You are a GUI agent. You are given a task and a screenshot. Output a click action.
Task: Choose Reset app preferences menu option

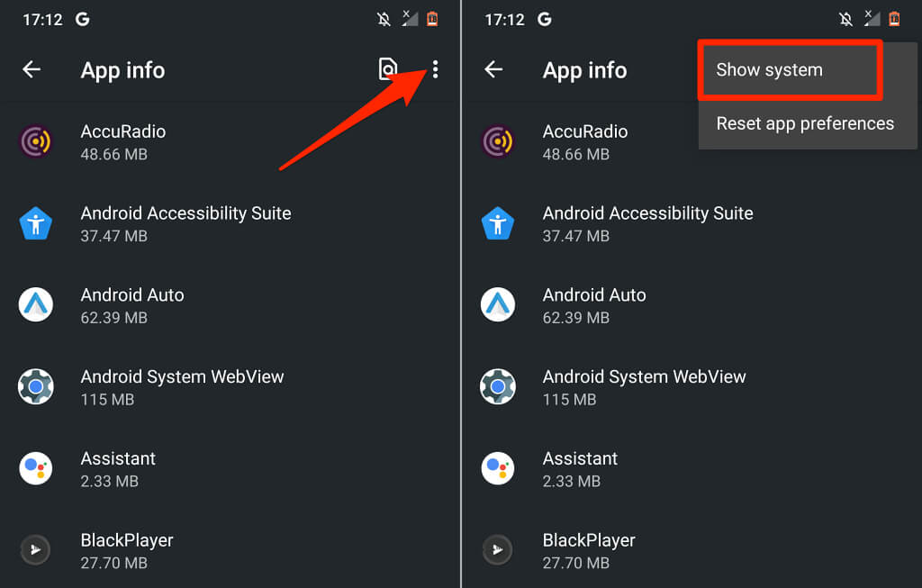pos(805,123)
